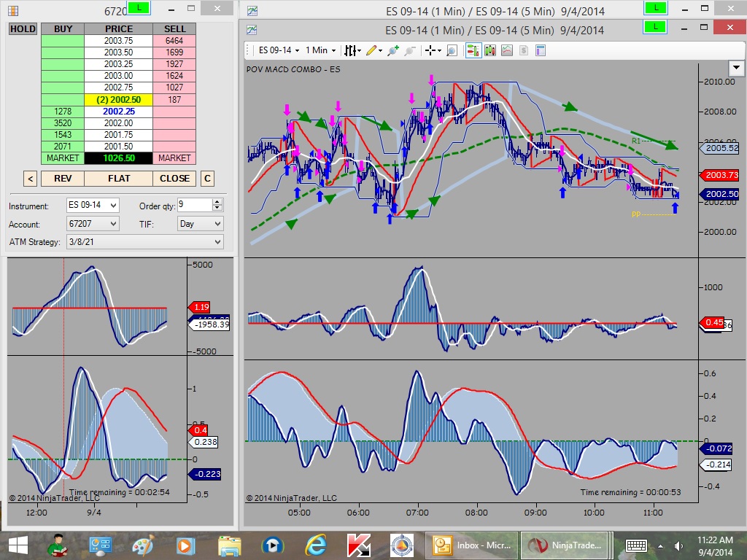Click the red 2003.73 price marker

pyautogui.click(x=719, y=175)
